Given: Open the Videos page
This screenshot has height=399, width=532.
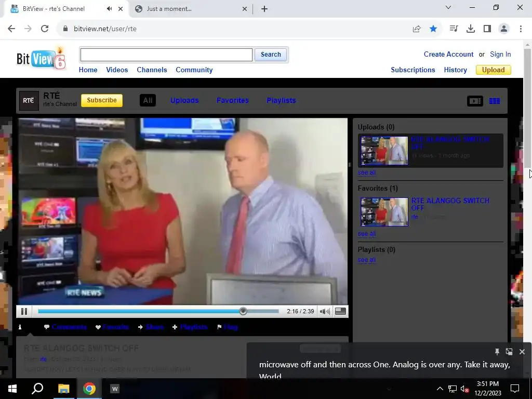Looking at the screenshot, I should [117, 70].
